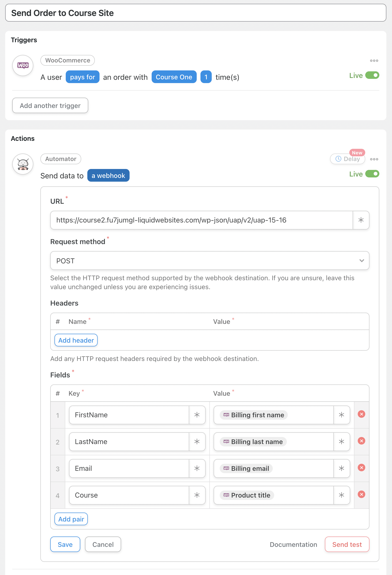Open the token picker asterisk beside the URL
392x575 pixels.
[x=361, y=220]
